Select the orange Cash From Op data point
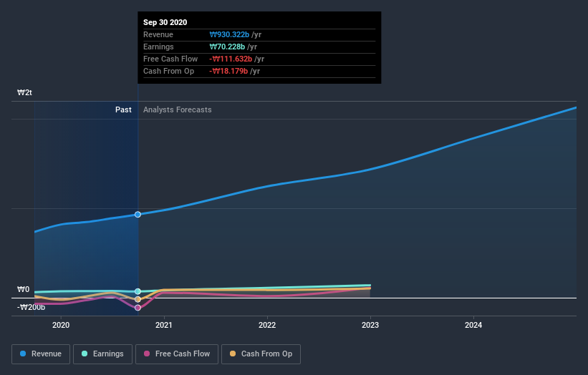588x375 pixels. (x=138, y=299)
